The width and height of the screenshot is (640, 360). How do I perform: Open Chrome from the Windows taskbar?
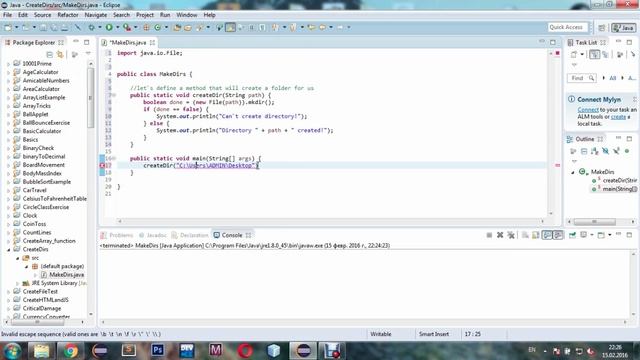pyautogui.click(x=70, y=351)
